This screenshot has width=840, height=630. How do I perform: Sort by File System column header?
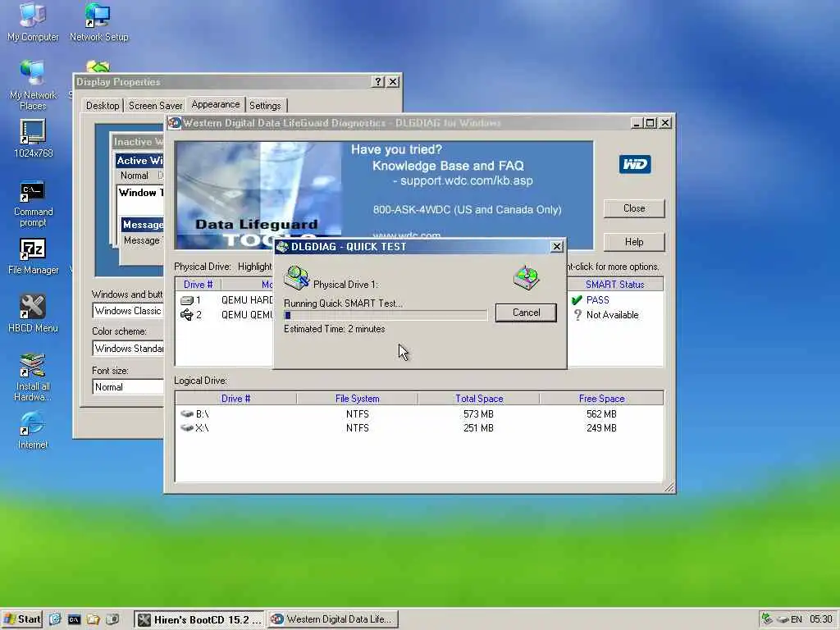pos(358,399)
